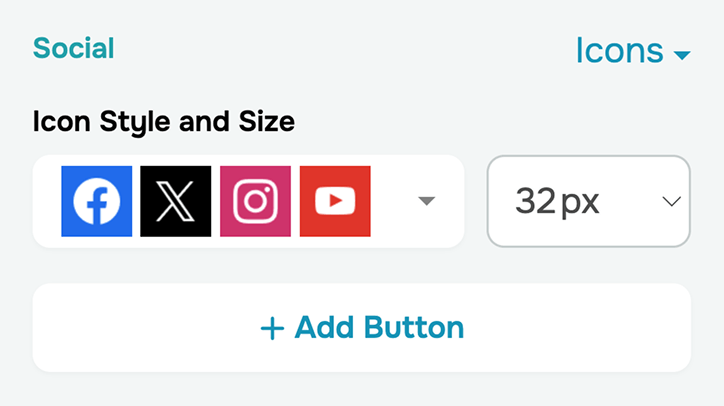Image resolution: width=724 pixels, height=406 pixels.
Task: Click the Instagram icon in style preview
Action: (x=255, y=201)
